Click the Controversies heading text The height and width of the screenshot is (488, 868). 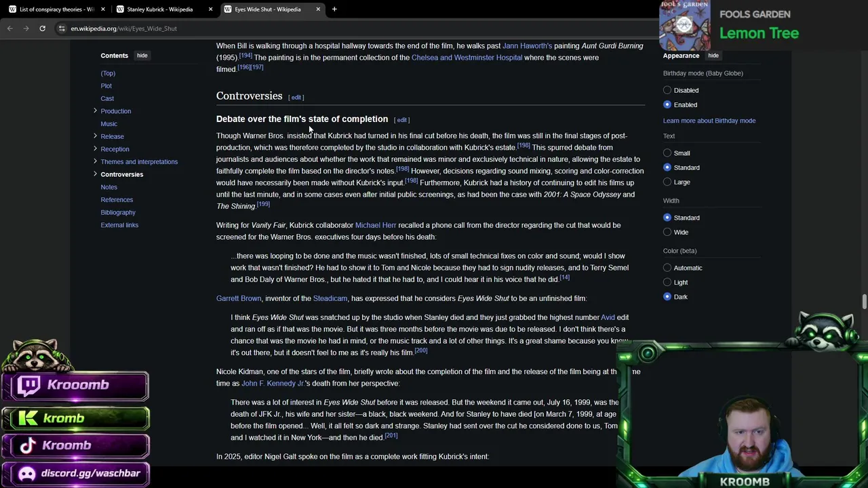tap(249, 96)
